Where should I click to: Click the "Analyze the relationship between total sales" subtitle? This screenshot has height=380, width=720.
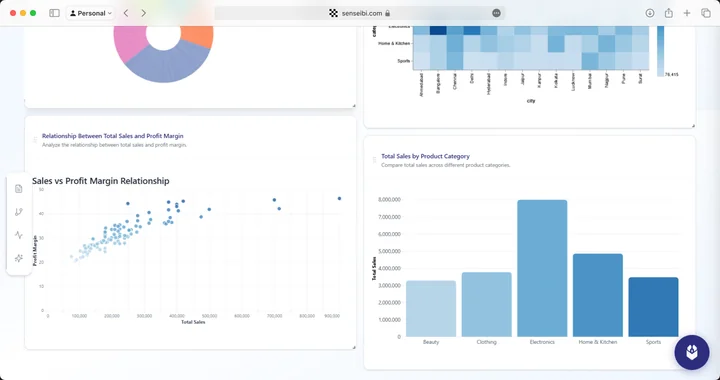[114, 145]
